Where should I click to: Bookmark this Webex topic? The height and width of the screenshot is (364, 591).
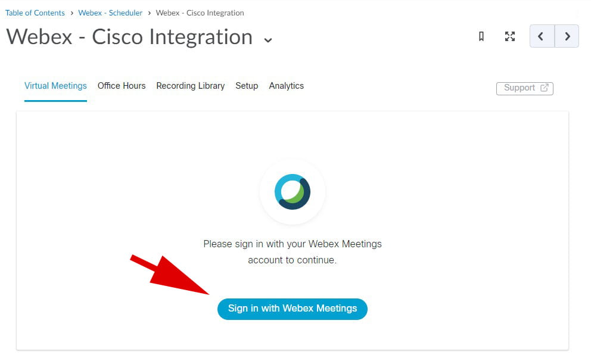click(481, 36)
